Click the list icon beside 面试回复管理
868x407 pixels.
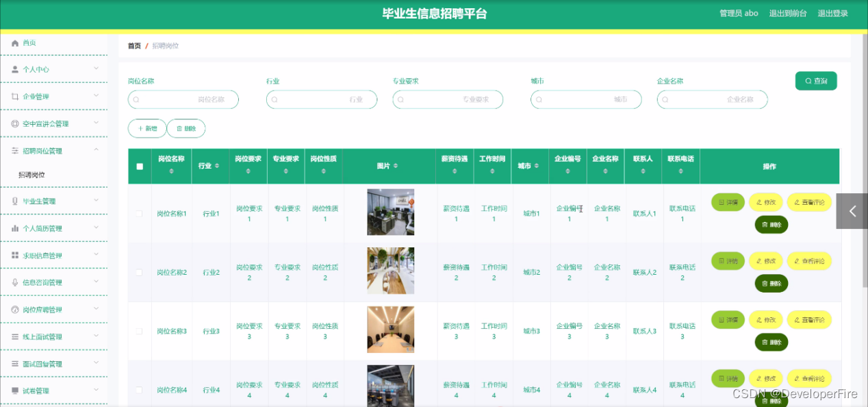(15, 364)
